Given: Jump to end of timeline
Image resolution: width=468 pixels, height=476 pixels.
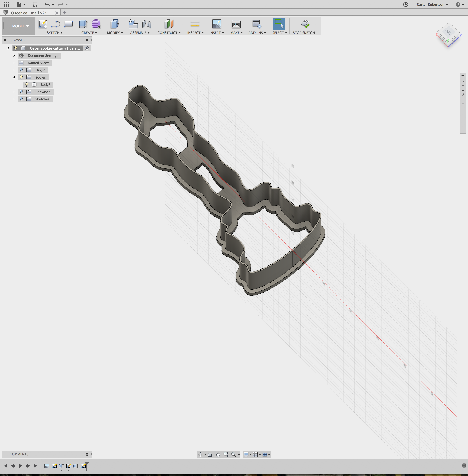Looking at the screenshot, I should tap(36, 466).
